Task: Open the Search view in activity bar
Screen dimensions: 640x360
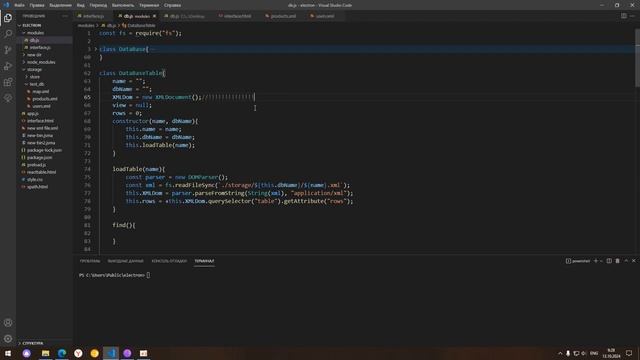Action: coord(8,33)
